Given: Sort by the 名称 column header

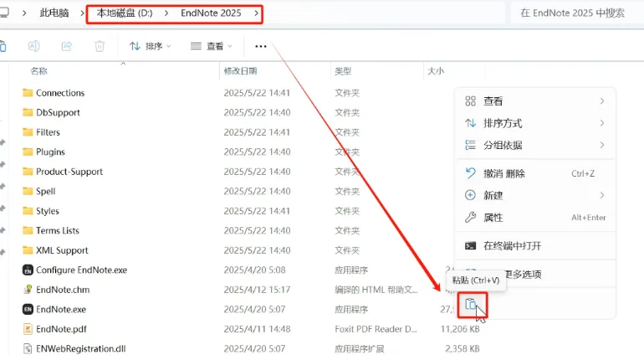Looking at the screenshot, I should (39, 71).
